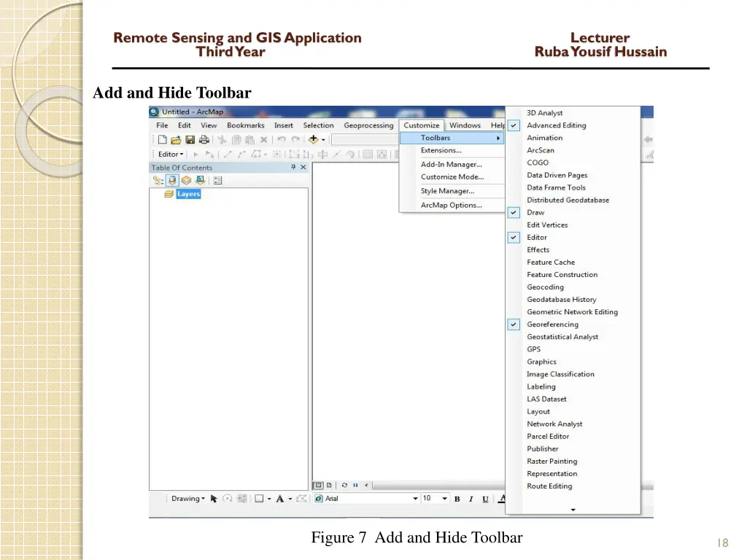Open ArcMap Options...

point(452,205)
